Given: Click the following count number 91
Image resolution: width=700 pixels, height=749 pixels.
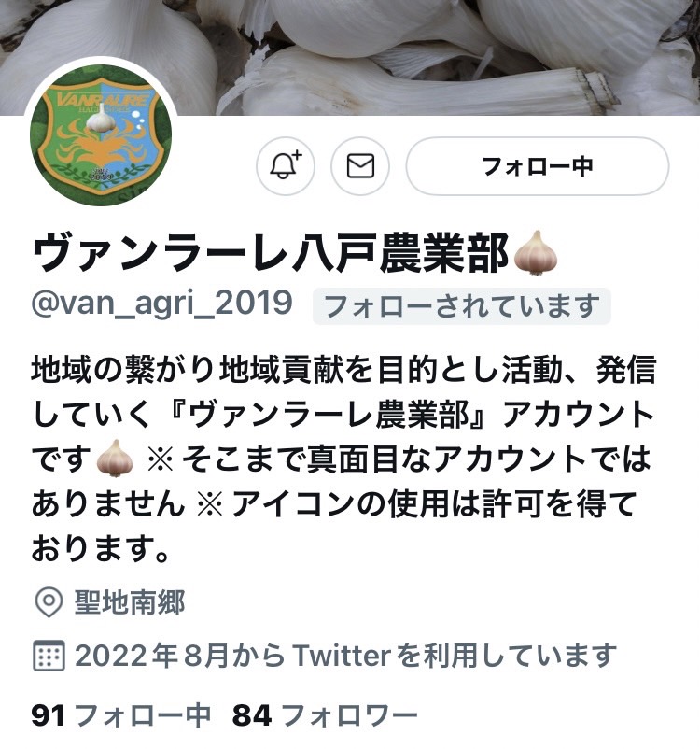Looking at the screenshot, I should click(x=48, y=715).
